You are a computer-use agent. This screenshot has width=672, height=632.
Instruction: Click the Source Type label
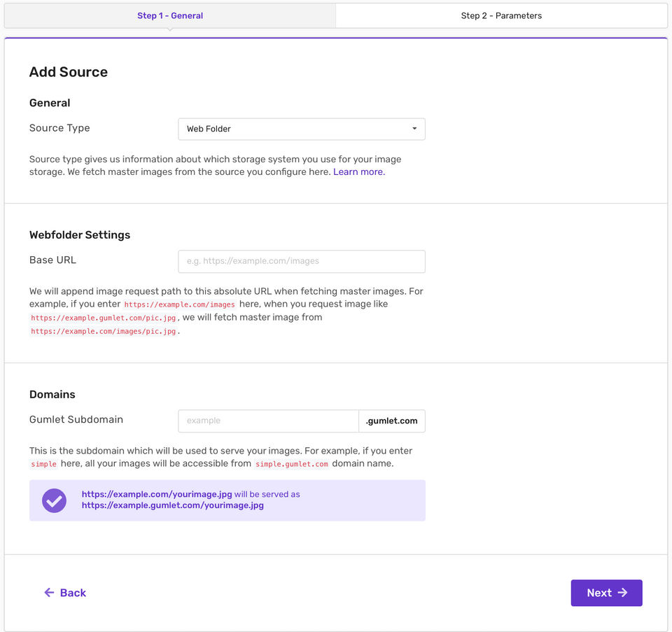click(59, 128)
